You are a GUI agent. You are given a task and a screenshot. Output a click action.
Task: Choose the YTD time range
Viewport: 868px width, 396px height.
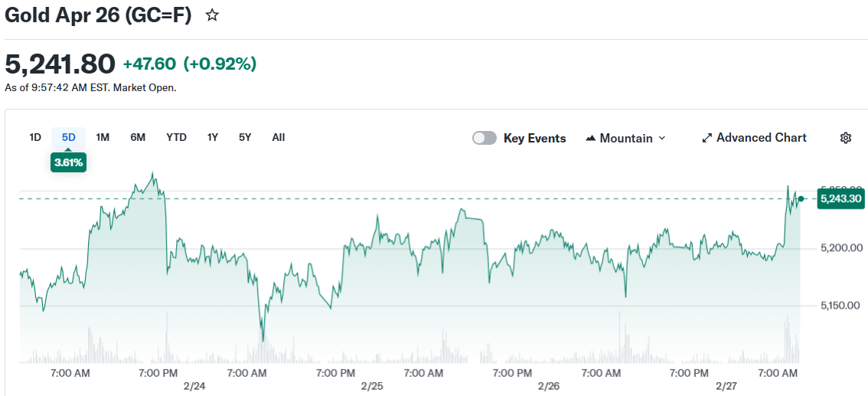[176, 137]
